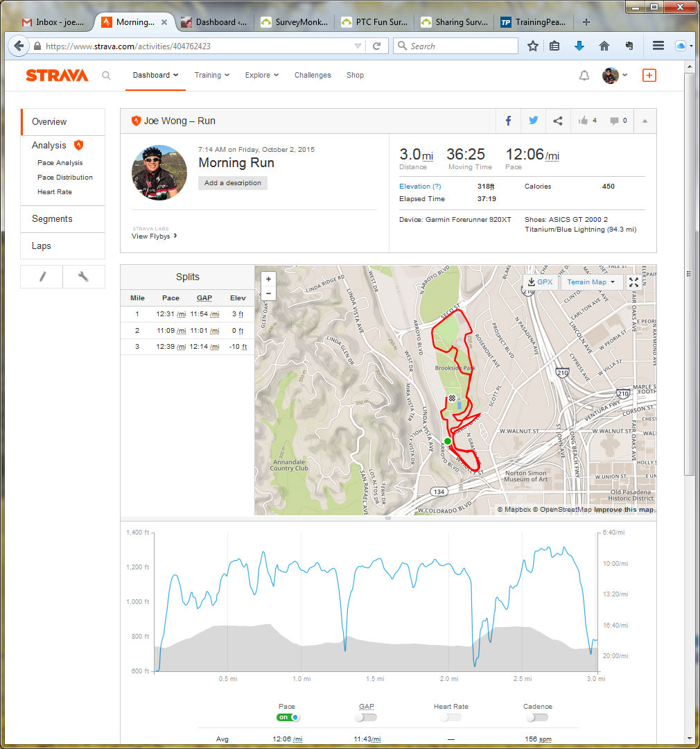Expand the Training menu
Screen dimensions: 700x749
click(x=211, y=75)
